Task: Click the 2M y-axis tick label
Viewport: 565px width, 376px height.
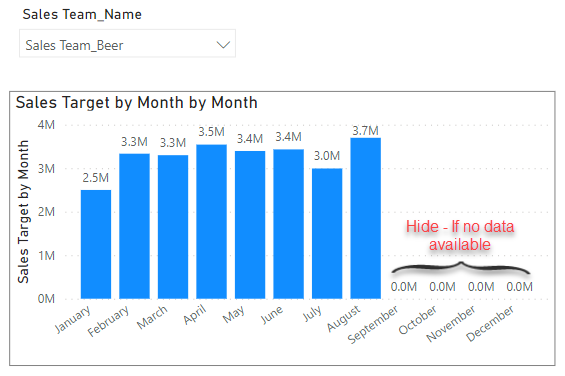Action: 46,212
